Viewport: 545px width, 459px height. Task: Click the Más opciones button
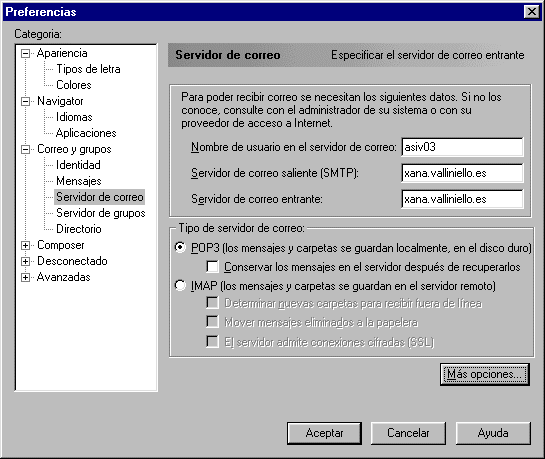click(x=485, y=374)
